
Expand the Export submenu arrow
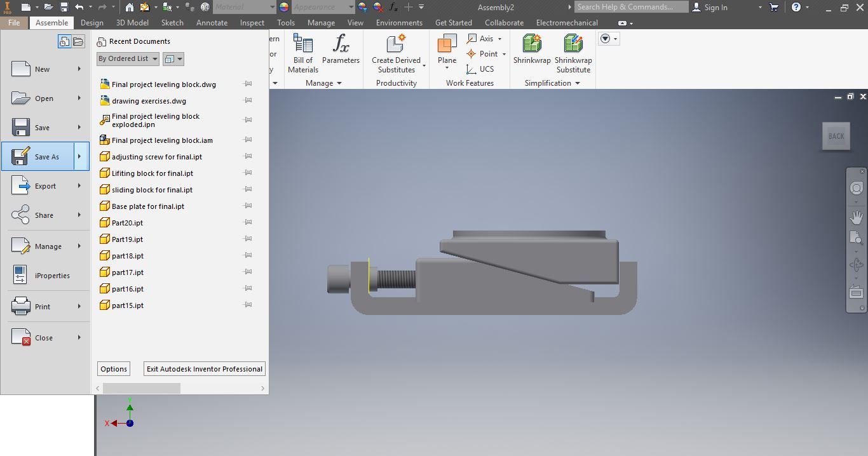click(79, 185)
